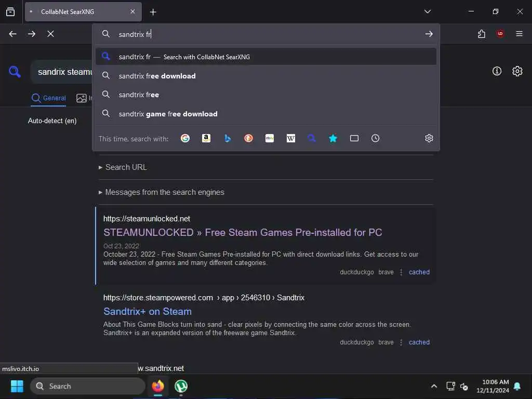The image size is (532, 399).
Task: Open search settings gear in urlbar dropdown
Action: [429, 138]
